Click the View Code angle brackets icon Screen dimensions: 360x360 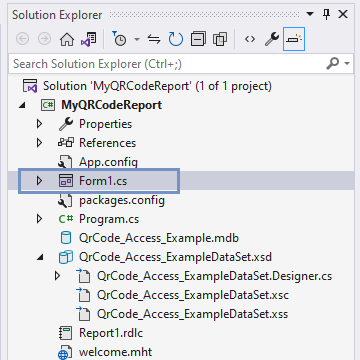coord(250,39)
